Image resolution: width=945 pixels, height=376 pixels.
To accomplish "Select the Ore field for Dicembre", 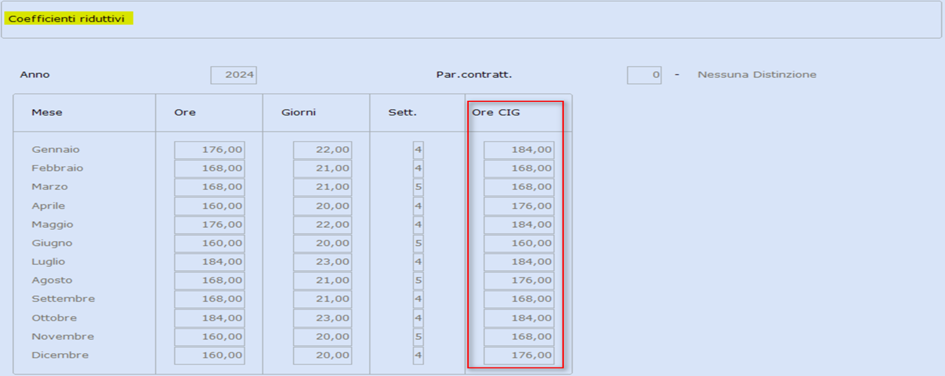I will (210, 356).
